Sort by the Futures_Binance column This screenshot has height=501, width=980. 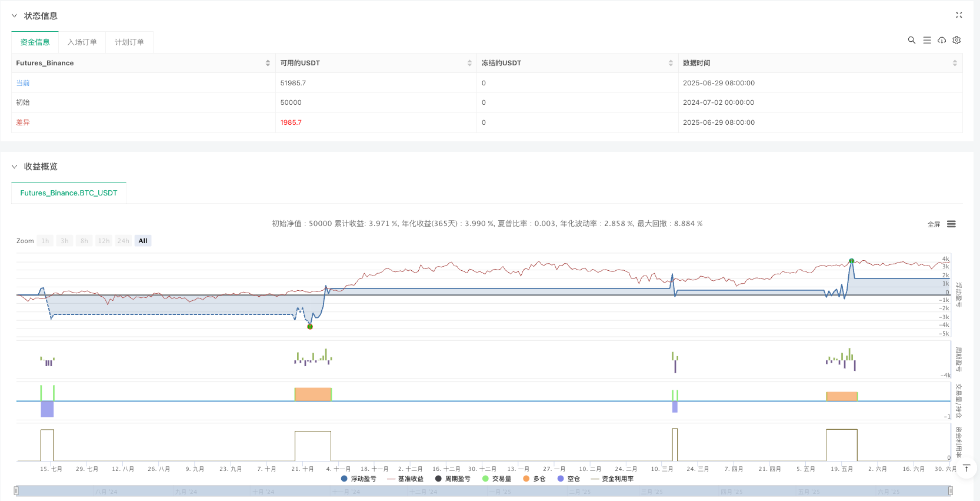tap(268, 63)
